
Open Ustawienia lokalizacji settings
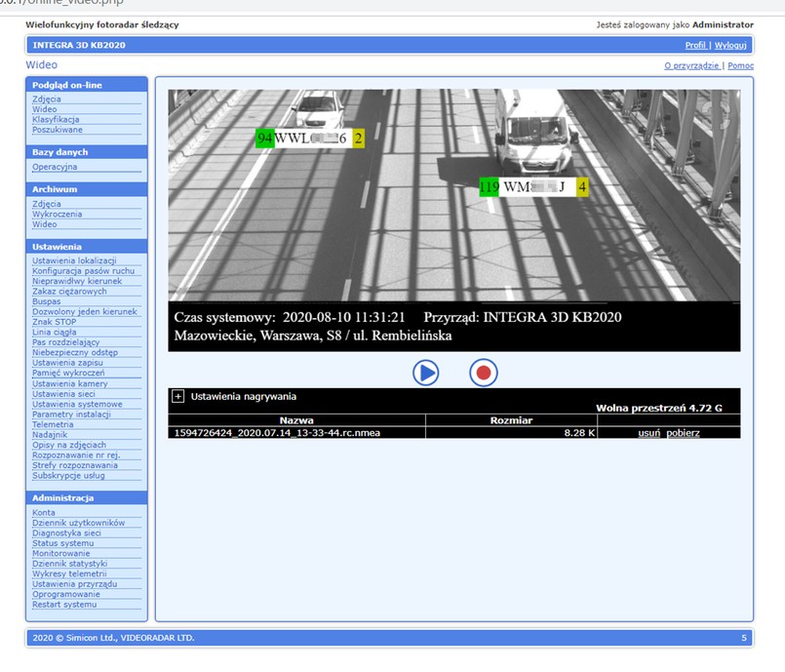point(74,260)
